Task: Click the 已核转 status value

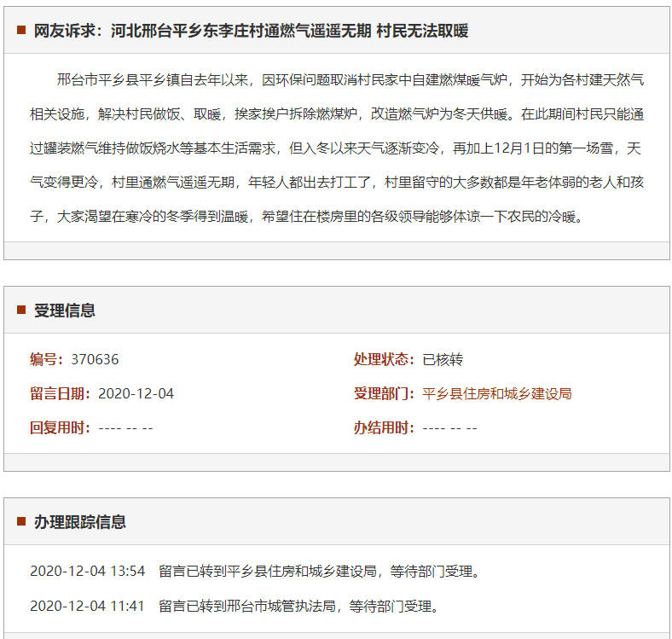Action: [443, 359]
